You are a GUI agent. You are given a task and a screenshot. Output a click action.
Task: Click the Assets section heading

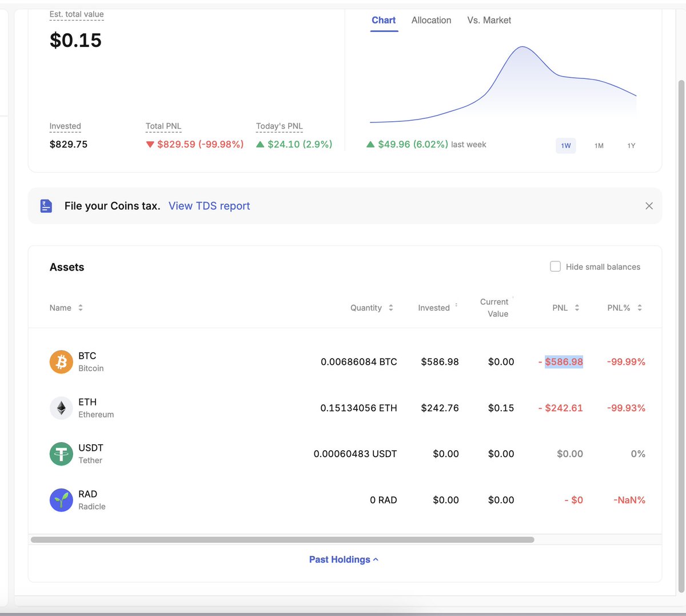coord(67,267)
